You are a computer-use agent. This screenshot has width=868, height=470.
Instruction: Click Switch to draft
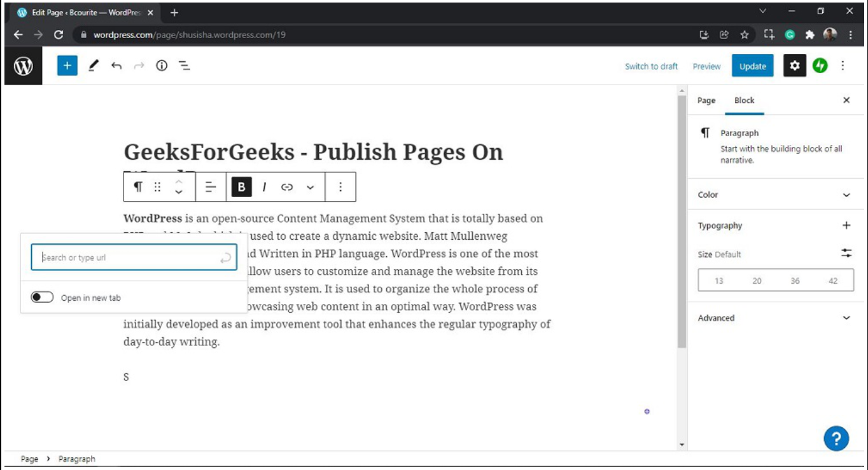[x=651, y=66]
